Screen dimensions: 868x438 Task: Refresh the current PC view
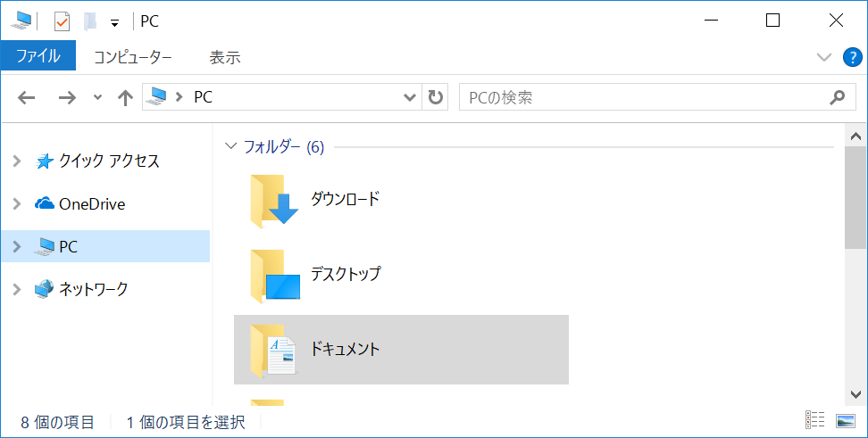[436, 97]
